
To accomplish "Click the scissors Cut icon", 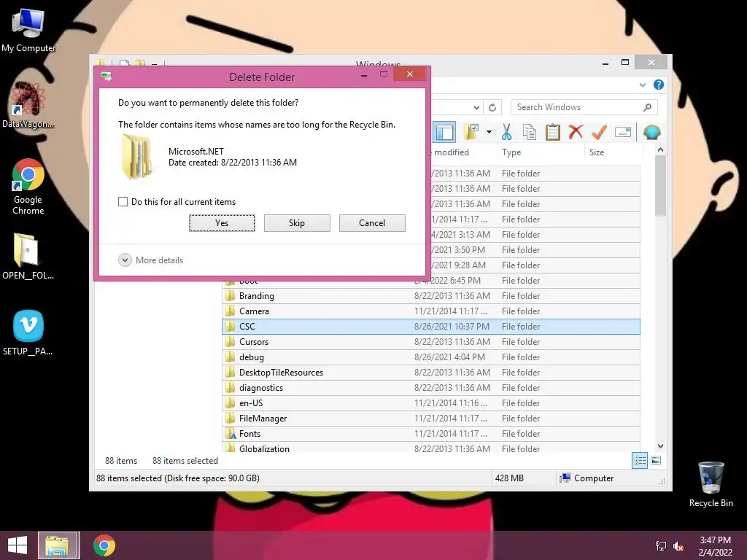I will point(506,132).
